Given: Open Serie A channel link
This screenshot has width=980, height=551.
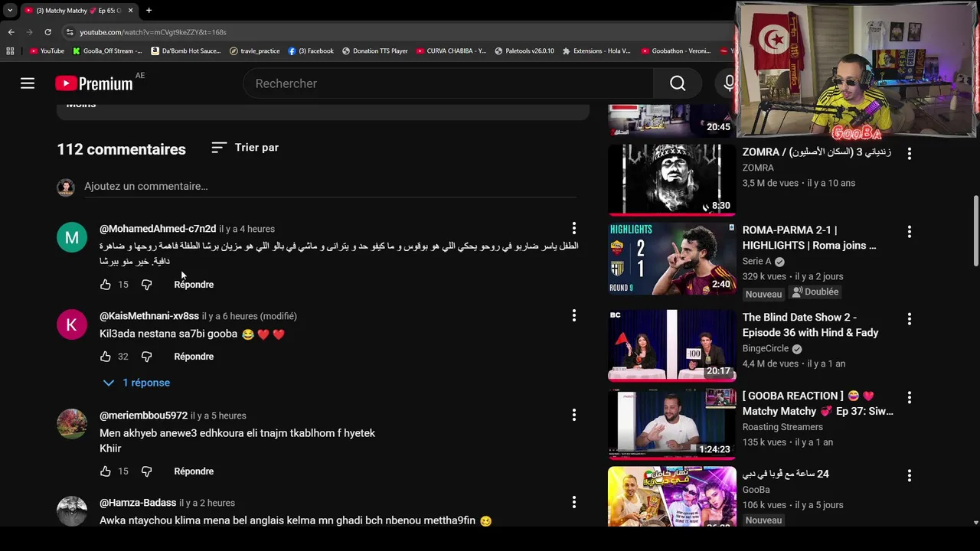Looking at the screenshot, I should [x=756, y=261].
